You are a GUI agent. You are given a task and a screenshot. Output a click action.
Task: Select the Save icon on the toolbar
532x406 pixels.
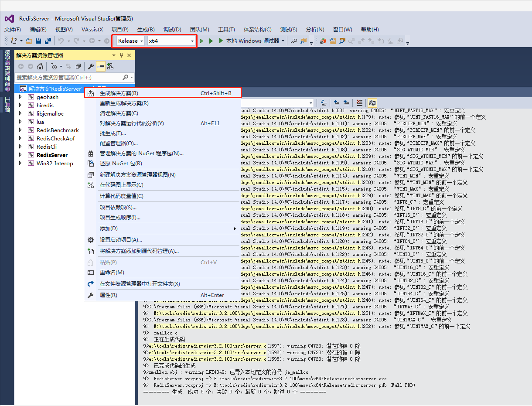(x=38, y=41)
